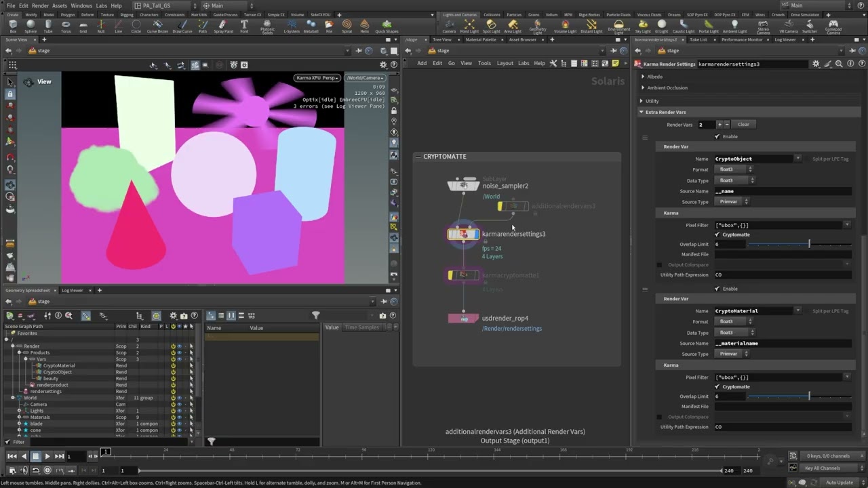Viewport: 868px width, 488px height.
Task: Add a Distant Light from the shelf
Action: (591, 26)
